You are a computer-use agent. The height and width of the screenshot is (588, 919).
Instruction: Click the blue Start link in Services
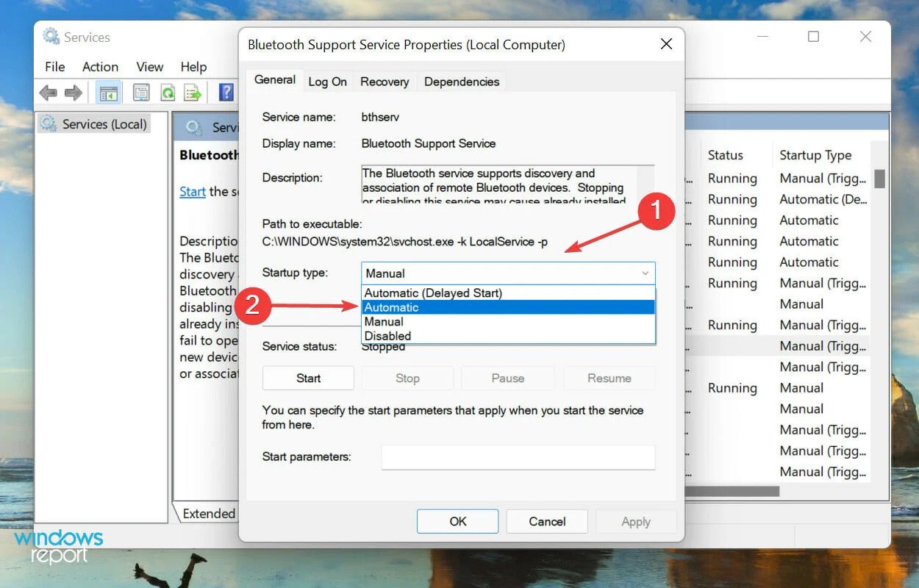(193, 191)
